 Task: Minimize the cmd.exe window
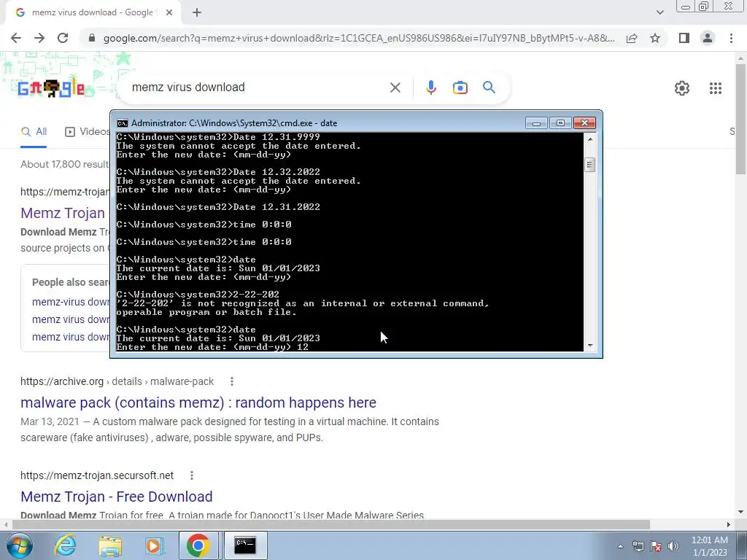tap(536, 123)
